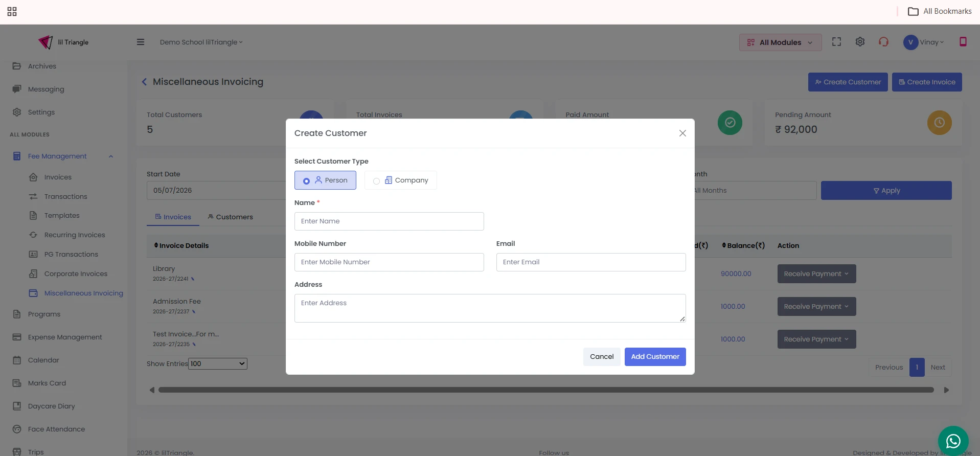The height and width of the screenshot is (456, 980).
Task: Open Archives in sidebar
Action: click(42, 66)
